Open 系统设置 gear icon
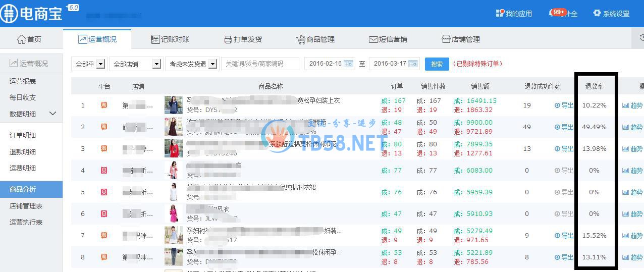Screen dimensions: 644x272 [x=597, y=14]
